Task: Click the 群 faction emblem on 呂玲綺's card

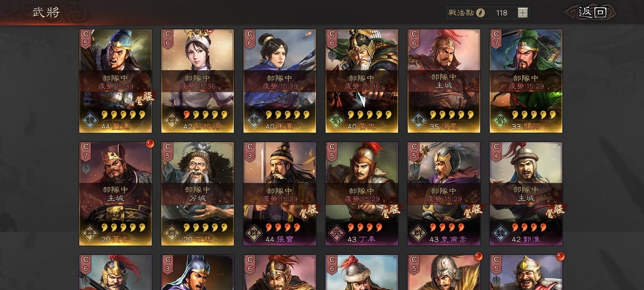Action: [x=171, y=120]
